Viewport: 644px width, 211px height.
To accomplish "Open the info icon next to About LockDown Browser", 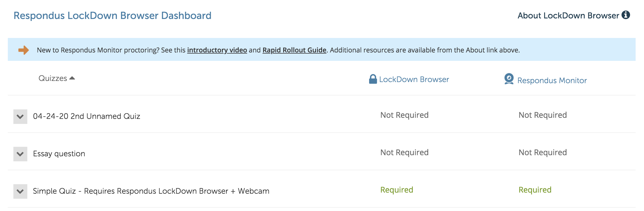I will click(x=626, y=15).
